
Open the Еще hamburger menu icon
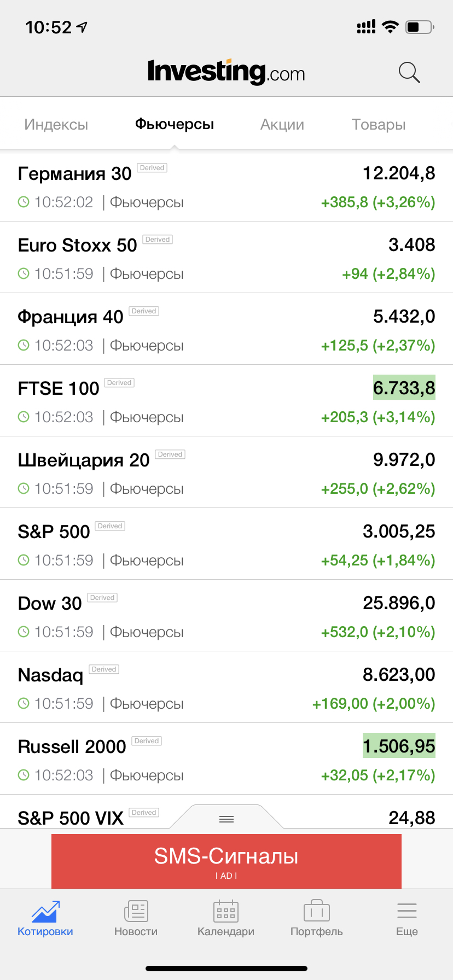[407, 912]
